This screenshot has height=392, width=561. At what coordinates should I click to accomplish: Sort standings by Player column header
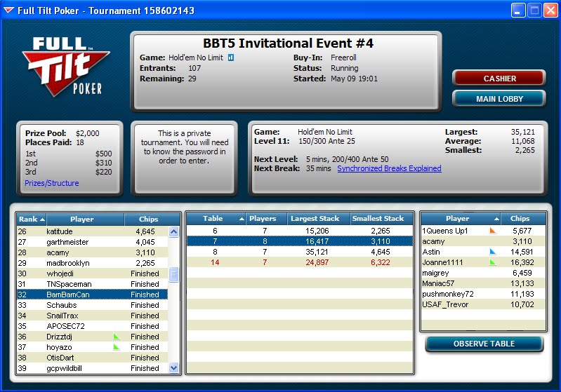[85, 219]
